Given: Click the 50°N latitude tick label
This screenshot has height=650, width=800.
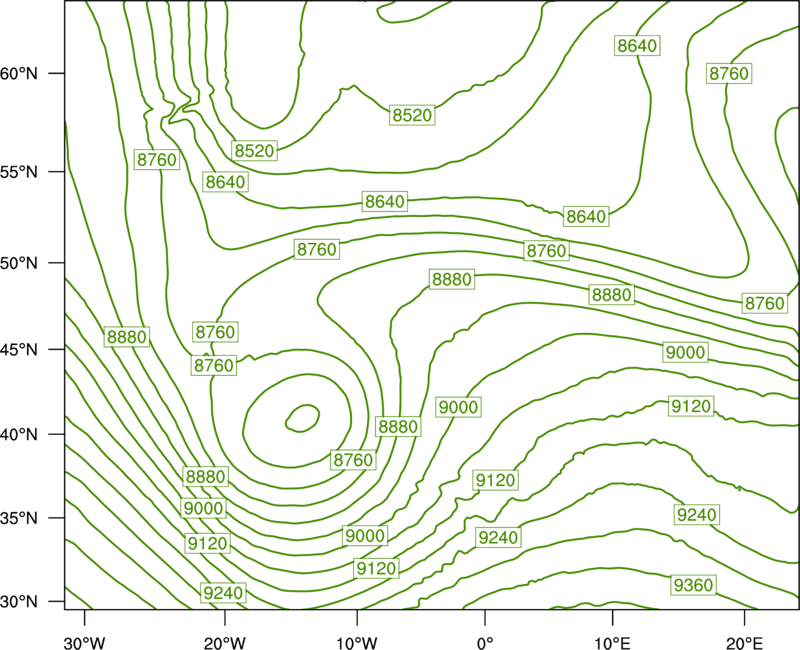Looking at the screenshot, I should coord(19,263).
